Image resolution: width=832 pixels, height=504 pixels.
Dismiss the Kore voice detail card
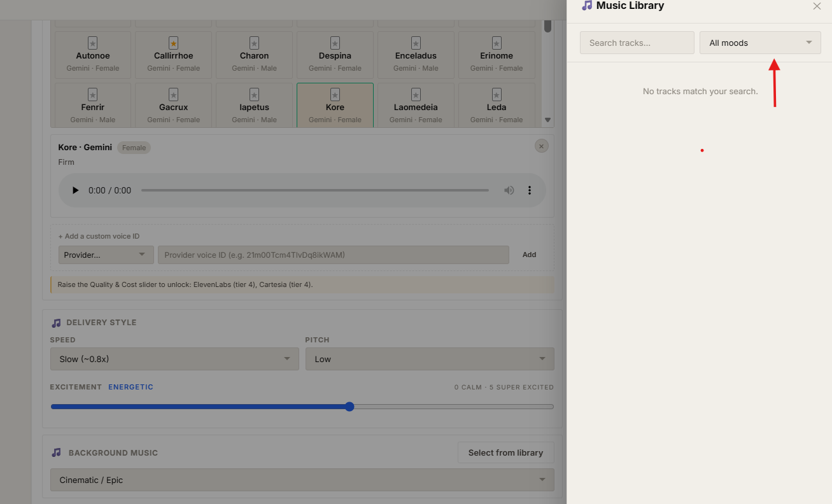coord(541,146)
